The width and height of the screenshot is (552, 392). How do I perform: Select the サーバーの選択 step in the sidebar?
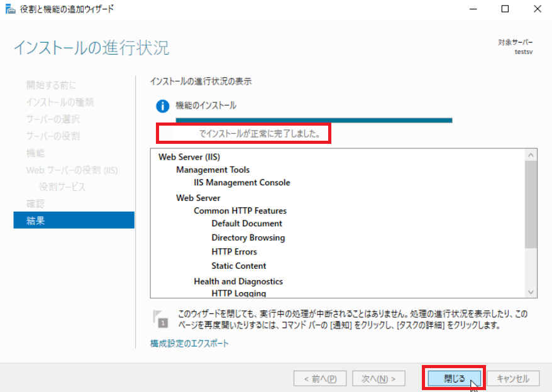point(53,119)
